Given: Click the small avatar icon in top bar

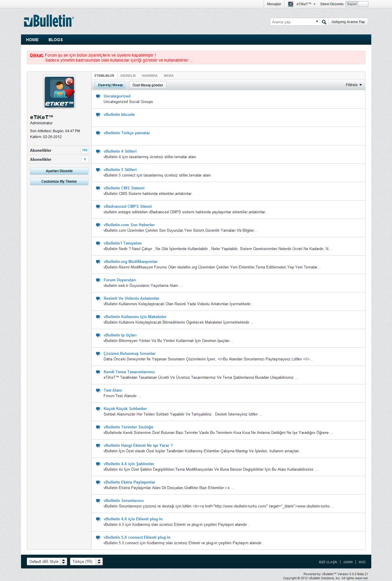Looking at the screenshot, I should [x=290, y=4].
